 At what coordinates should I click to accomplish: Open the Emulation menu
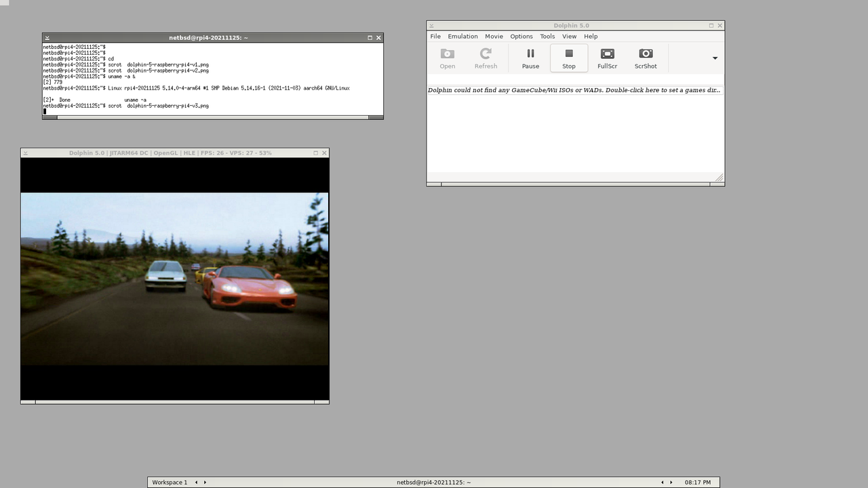pyautogui.click(x=462, y=37)
